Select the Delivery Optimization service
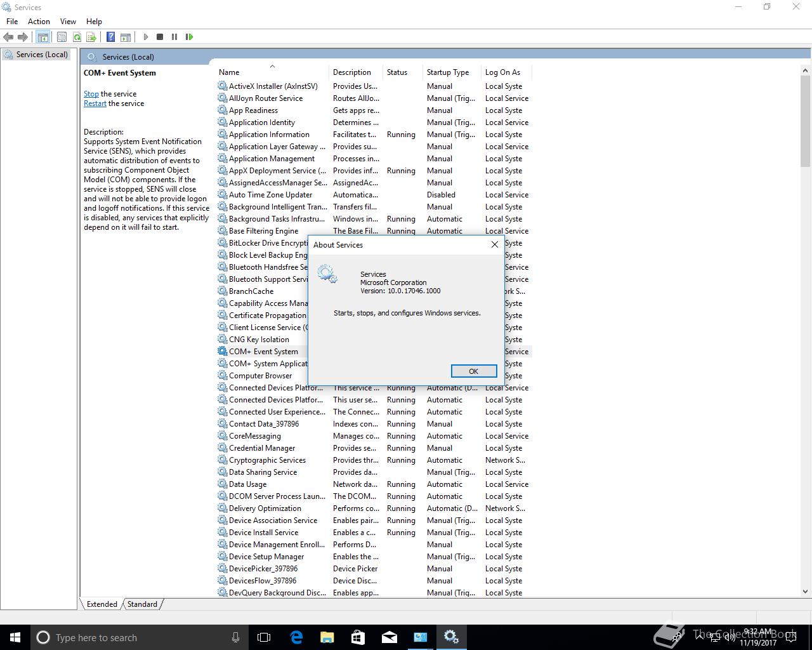 click(x=374, y=508)
